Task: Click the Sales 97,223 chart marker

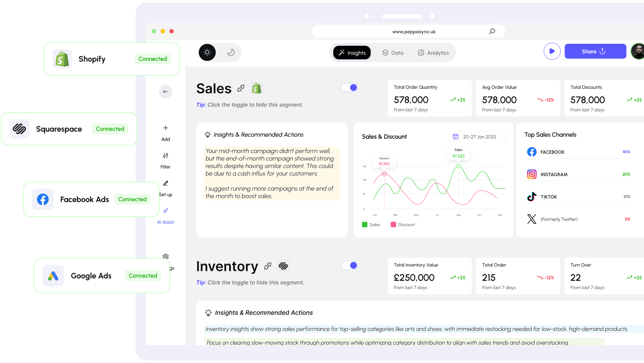Action: pos(458,166)
